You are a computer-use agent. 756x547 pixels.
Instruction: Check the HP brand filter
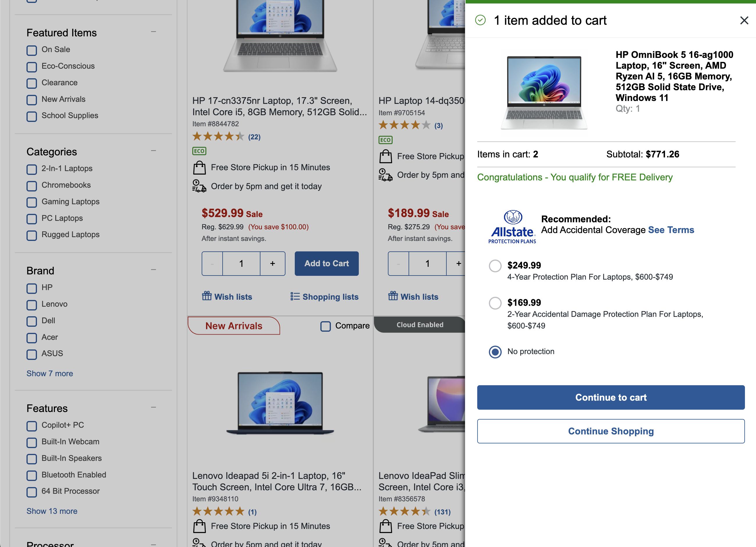click(32, 288)
